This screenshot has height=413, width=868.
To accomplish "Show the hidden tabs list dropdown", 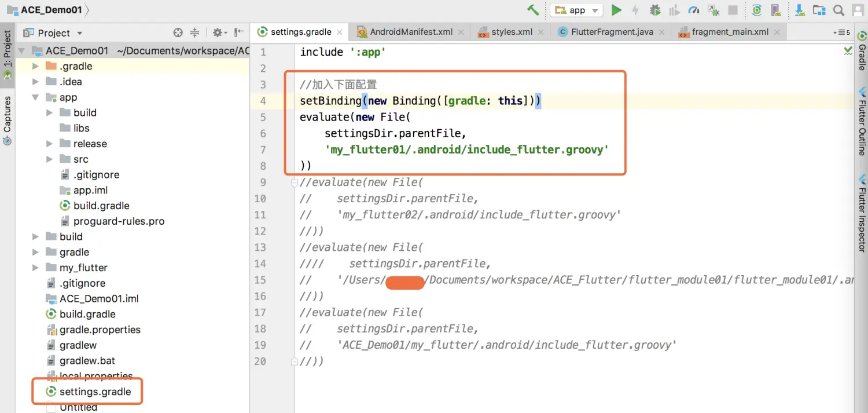I will click(841, 32).
